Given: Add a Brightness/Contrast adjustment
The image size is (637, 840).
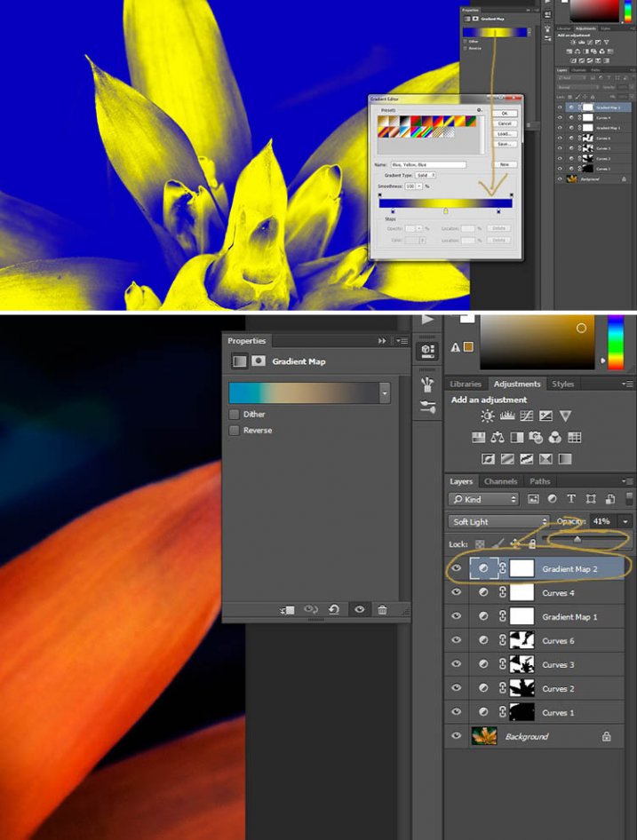Looking at the screenshot, I should click(488, 416).
